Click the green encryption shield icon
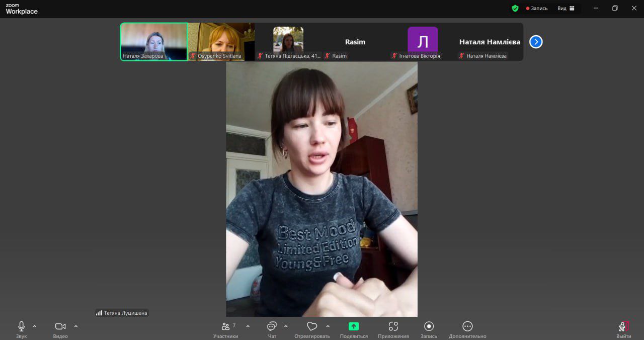 [x=515, y=8]
